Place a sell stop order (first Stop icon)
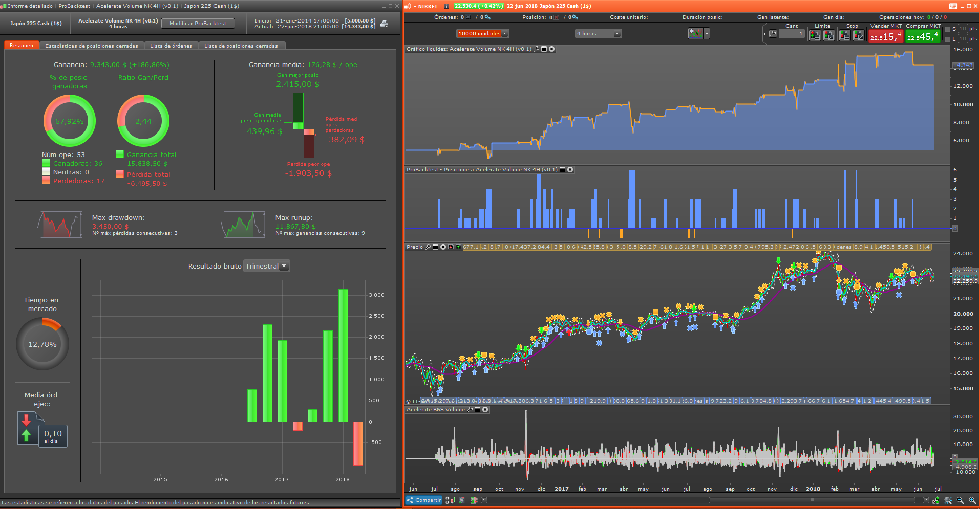 pyautogui.click(x=845, y=35)
